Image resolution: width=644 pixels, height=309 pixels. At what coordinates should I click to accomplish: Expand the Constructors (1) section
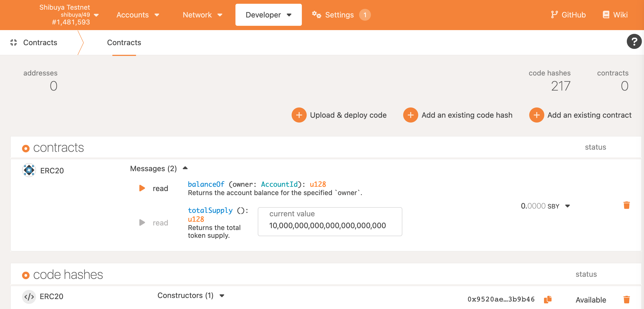(x=222, y=296)
